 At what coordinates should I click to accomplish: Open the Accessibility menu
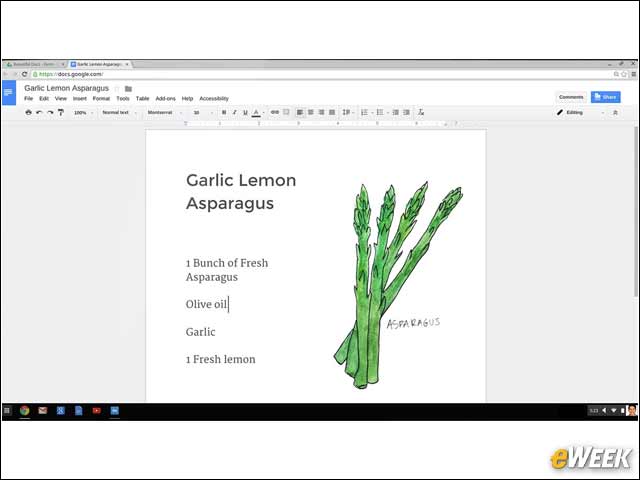pos(214,98)
